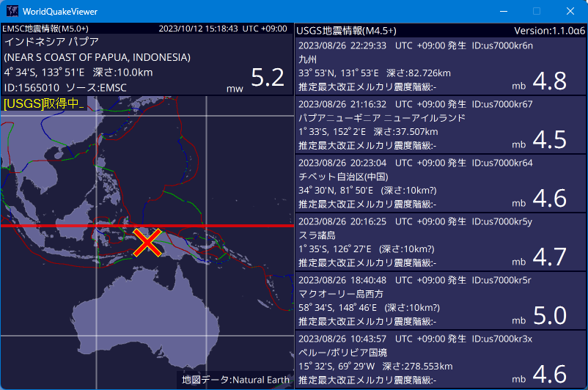Click the red horizontal latitude line on map
This screenshot has width=588, height=390.
59,226
